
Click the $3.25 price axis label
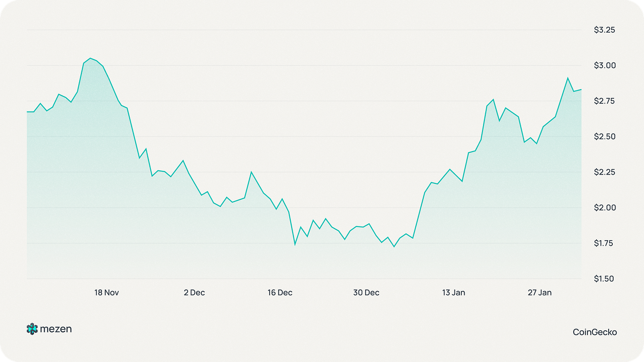(604, 30)
